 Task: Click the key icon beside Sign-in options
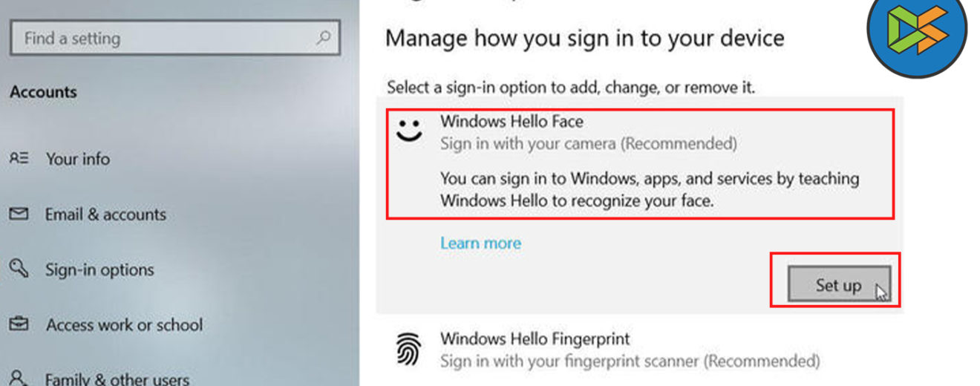pos(19,269)
